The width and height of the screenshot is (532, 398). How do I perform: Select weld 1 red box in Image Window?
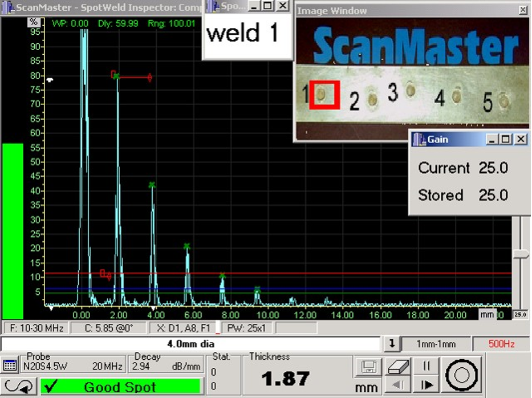(x=324, y=95)
